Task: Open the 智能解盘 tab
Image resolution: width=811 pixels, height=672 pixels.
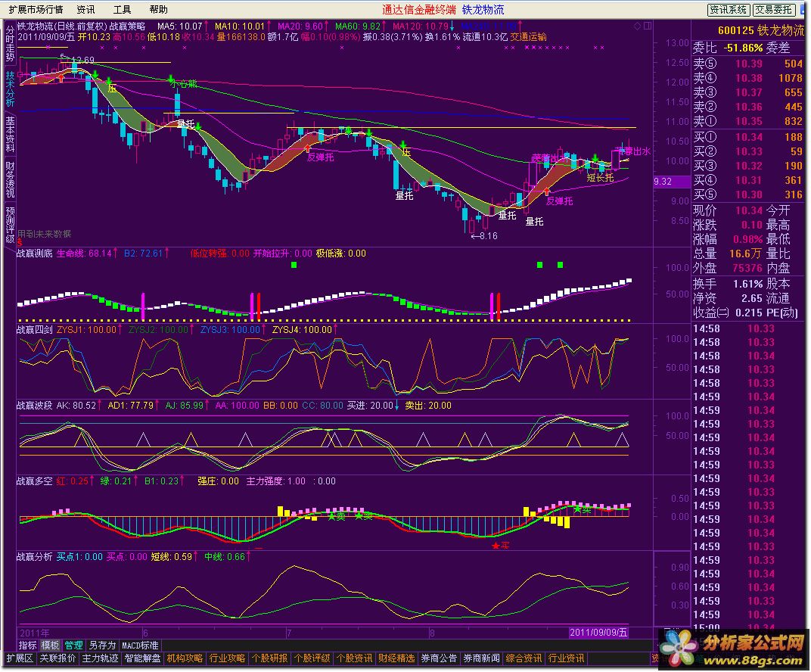Action: (142, 658)
